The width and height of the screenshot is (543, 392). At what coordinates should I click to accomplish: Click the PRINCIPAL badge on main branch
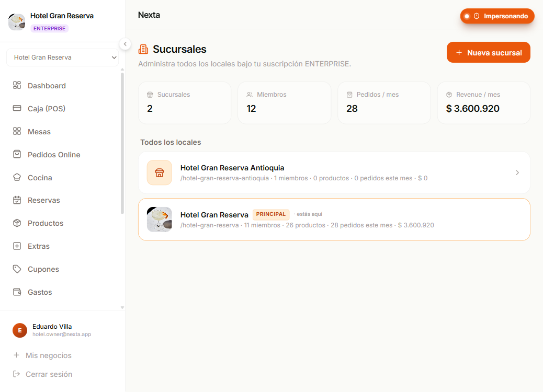tap(271, 214)
